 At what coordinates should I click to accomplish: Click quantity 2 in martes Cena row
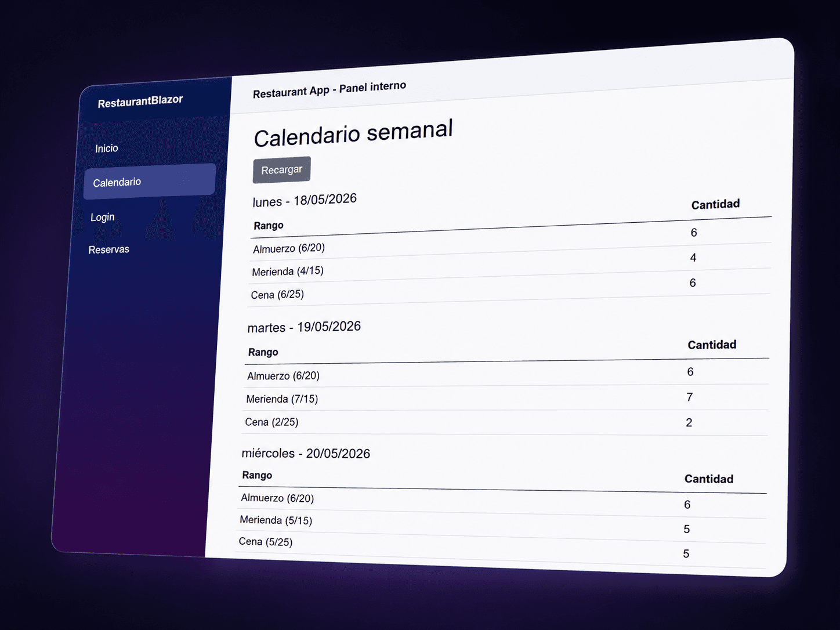click(x=689, y=423)
